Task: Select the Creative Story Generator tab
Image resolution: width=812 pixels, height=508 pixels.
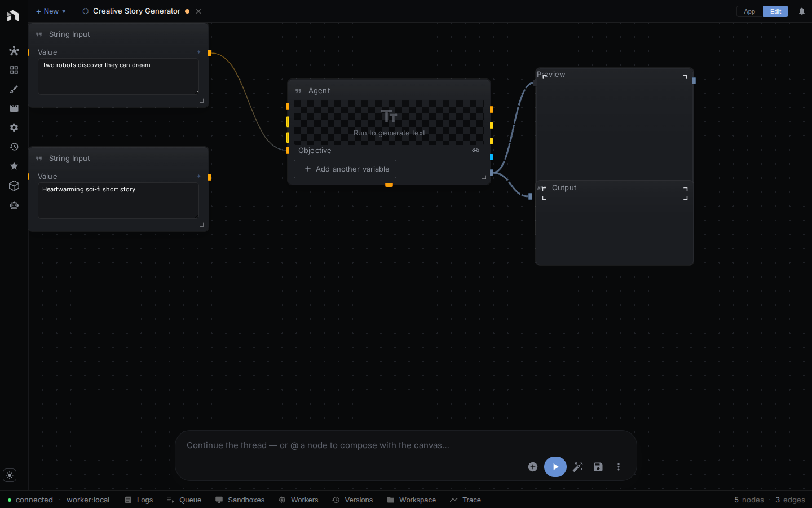Action: click(x=136, y=11)
